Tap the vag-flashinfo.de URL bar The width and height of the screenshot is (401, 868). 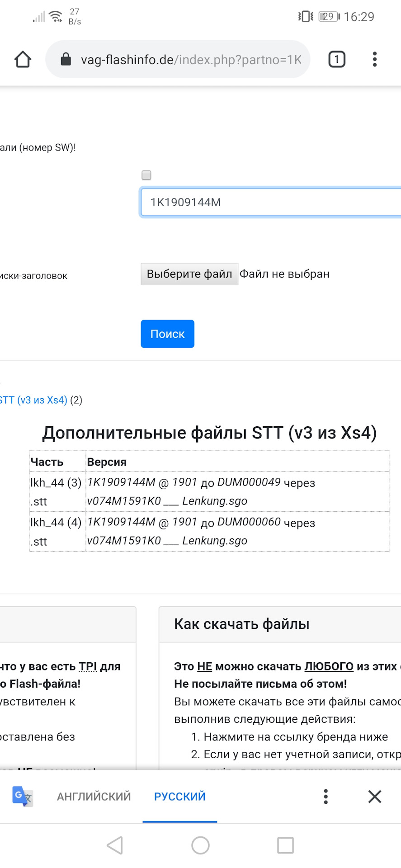click(x=178, y=59)
